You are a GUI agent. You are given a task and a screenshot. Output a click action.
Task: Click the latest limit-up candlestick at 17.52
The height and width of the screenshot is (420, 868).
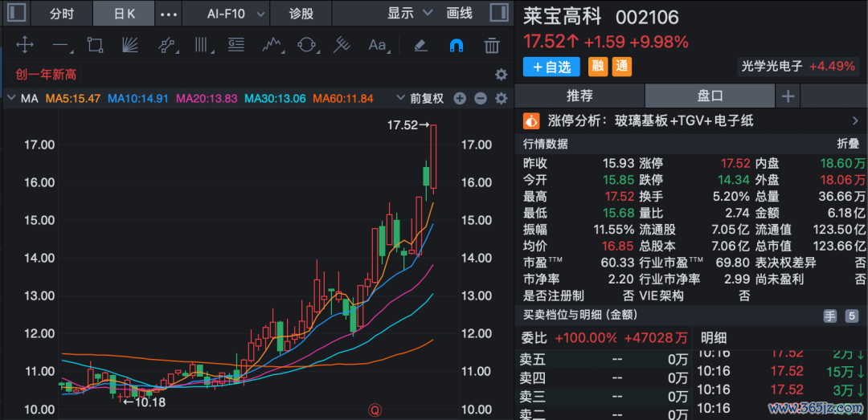(x=433, y=157)
